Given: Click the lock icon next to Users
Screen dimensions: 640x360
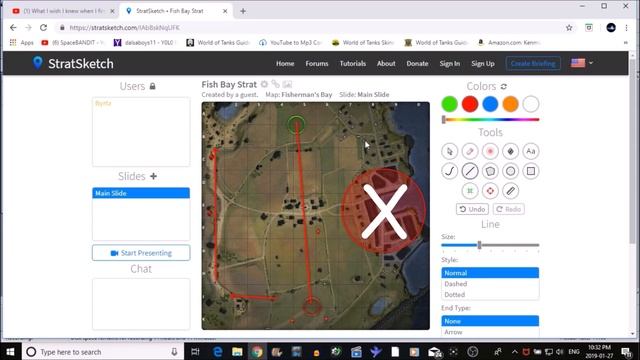Looking at the screenshot, I should (x=152, y=86).
